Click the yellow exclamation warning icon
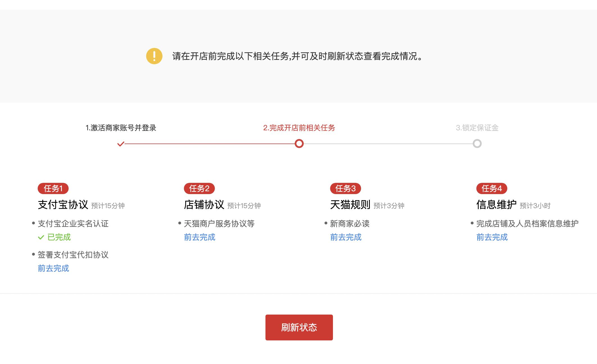597x364 pixels. (x=154, y=56)
